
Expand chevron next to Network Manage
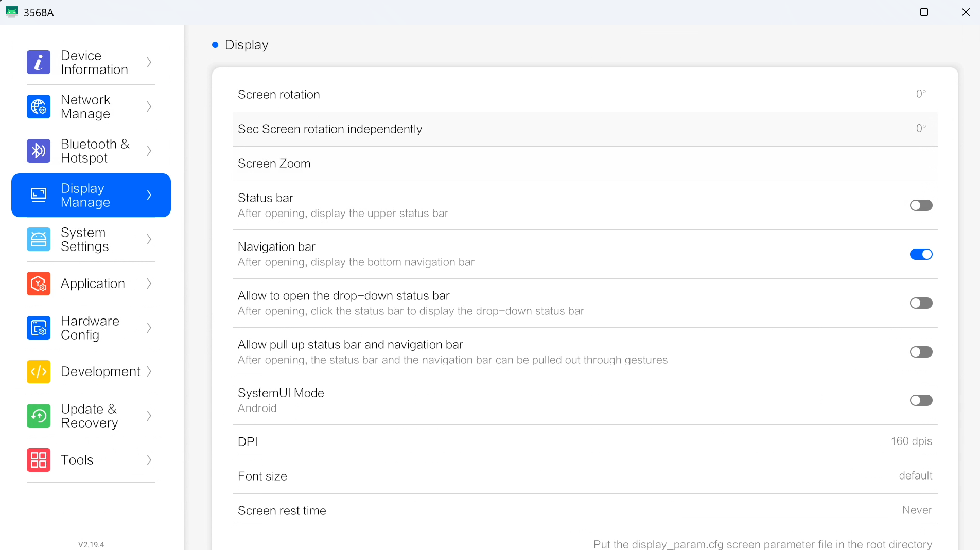(149, 107)
